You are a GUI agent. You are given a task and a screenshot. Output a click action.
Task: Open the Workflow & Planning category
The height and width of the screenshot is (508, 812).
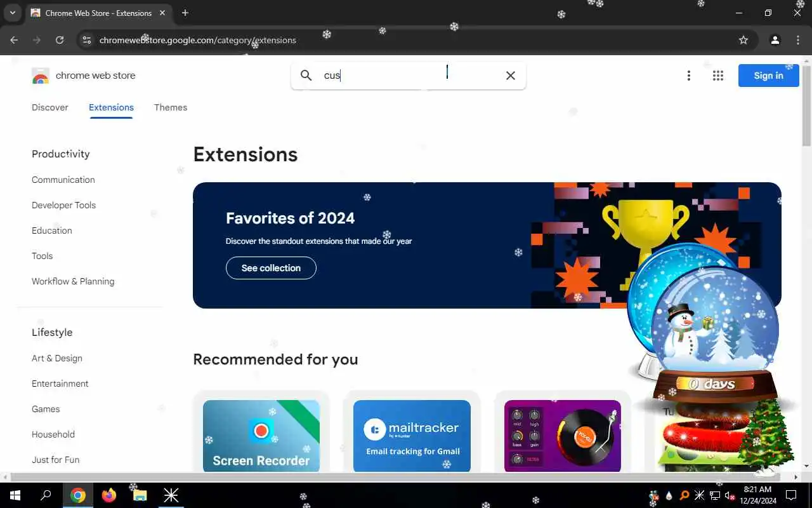(73, 281)
